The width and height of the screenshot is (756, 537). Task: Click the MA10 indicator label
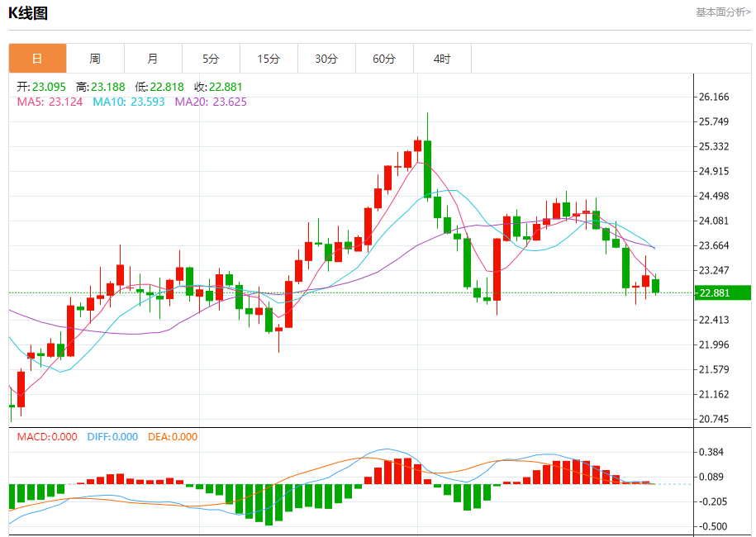128,102
